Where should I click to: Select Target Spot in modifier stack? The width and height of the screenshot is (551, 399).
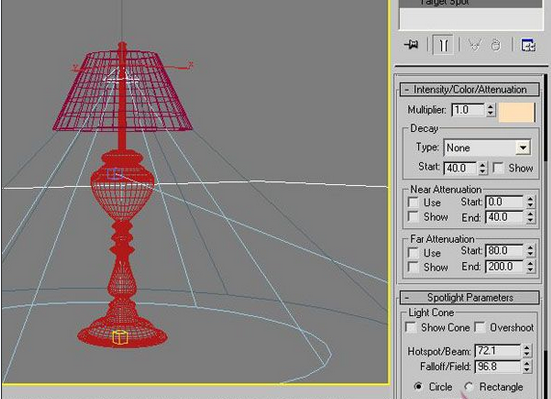[x=471, y=3]
